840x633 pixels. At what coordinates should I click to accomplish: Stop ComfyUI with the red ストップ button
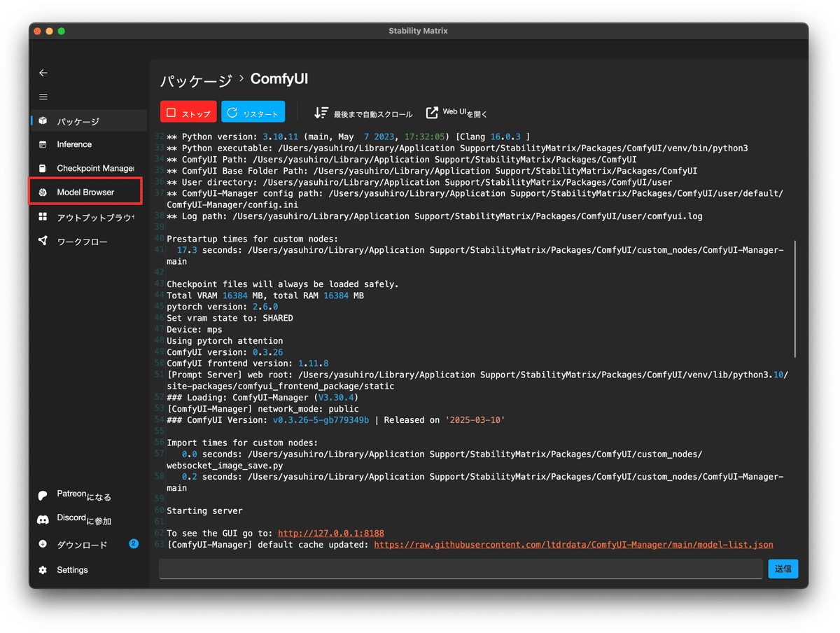pos(188,112)
